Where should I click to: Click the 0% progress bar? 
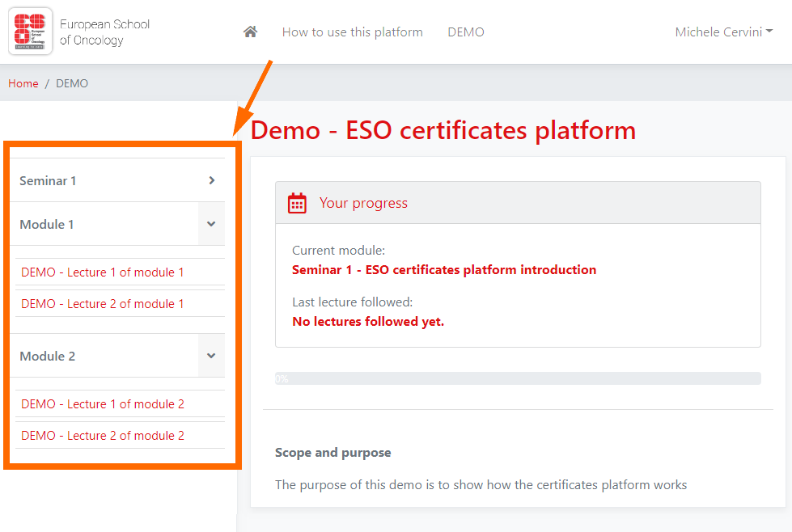[x=518, y=378]
